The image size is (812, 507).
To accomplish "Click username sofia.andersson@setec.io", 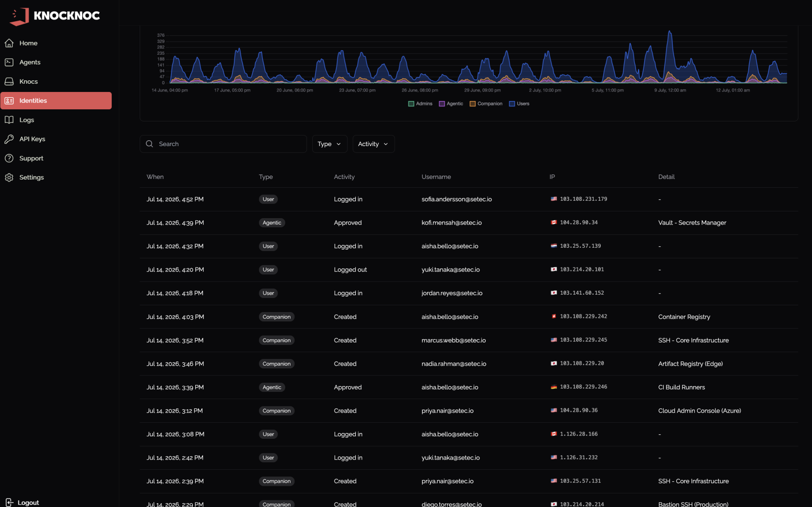I will click(x=457, y=199).
